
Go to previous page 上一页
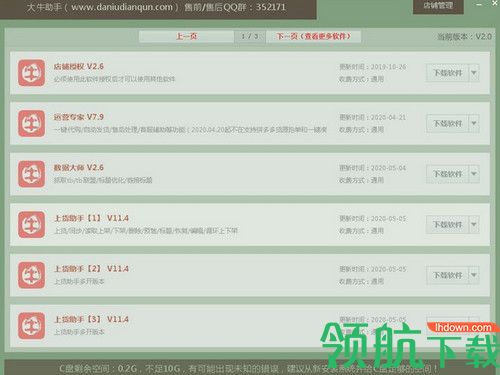pyautogui.click(x=186, y=36)
